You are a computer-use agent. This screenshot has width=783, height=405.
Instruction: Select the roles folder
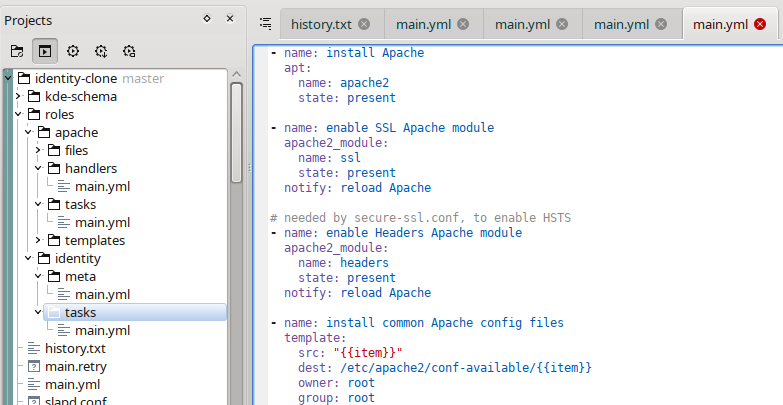pos(59,114)
